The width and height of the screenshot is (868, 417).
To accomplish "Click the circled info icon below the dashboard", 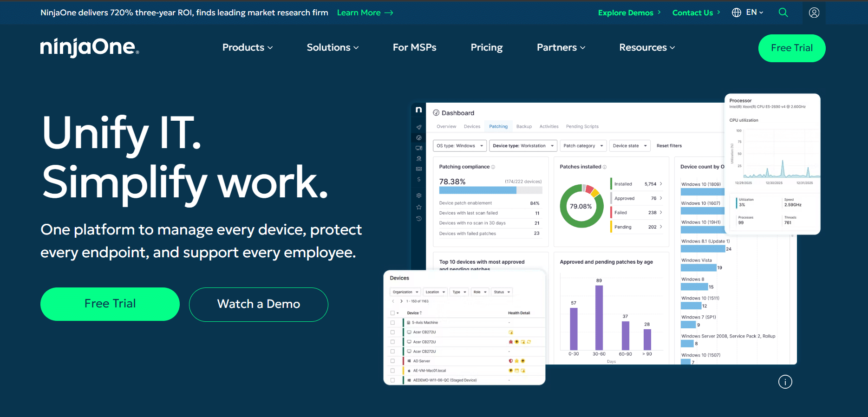I will click(x=785, y=382).
